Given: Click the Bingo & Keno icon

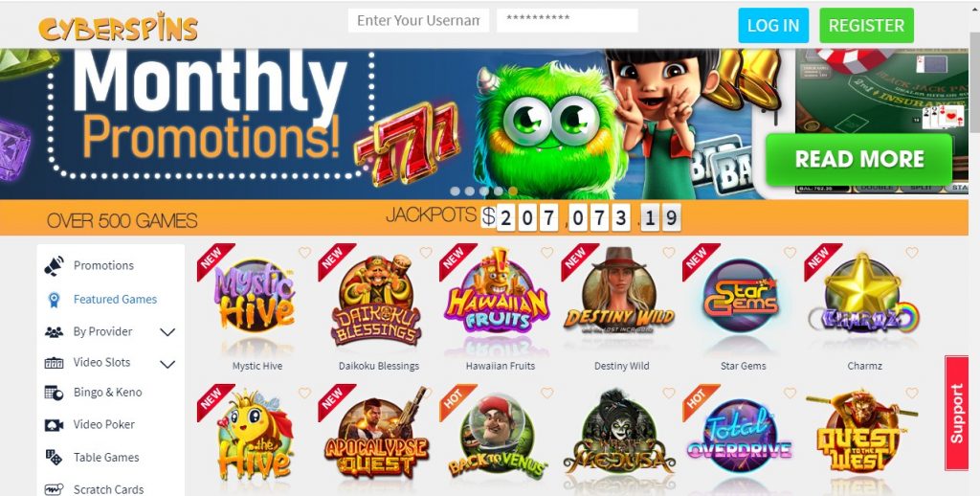Looking at the screenshot, I should click(55, 393).
